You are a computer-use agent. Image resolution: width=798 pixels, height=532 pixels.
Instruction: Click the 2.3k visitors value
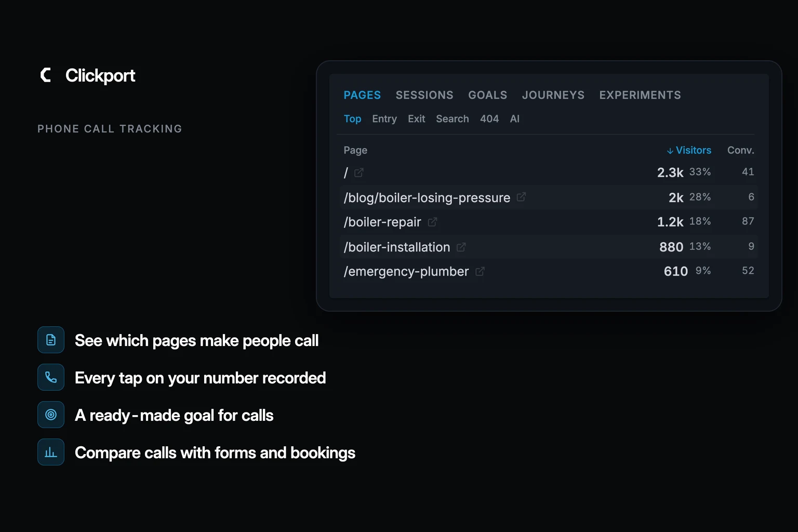[x=670, y=172]
